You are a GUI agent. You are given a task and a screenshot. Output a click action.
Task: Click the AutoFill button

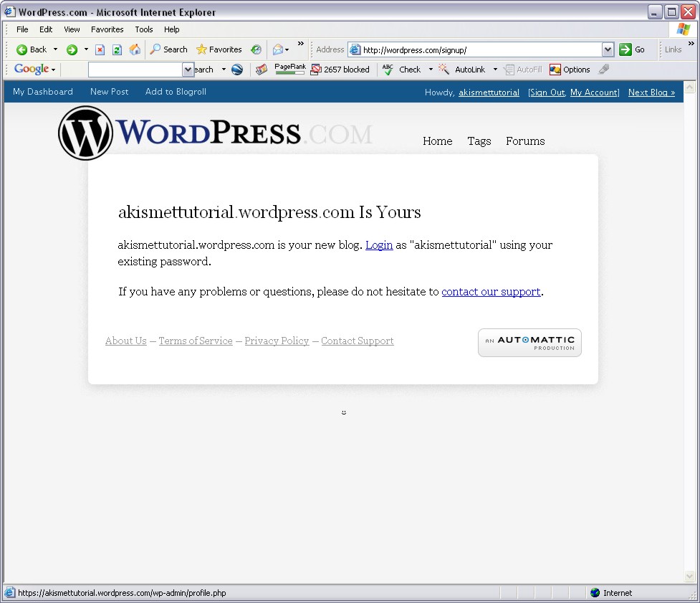(523, 70)
